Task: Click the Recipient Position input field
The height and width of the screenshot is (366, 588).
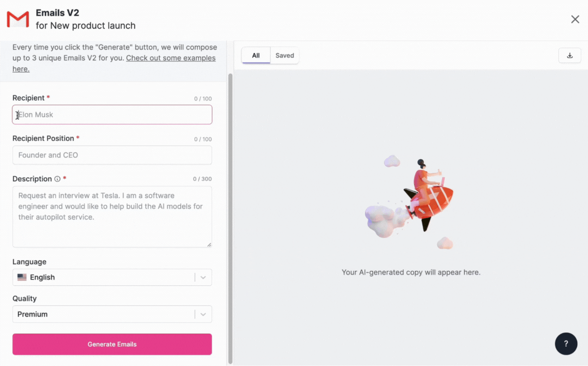Action: click(x=112, y=155)
